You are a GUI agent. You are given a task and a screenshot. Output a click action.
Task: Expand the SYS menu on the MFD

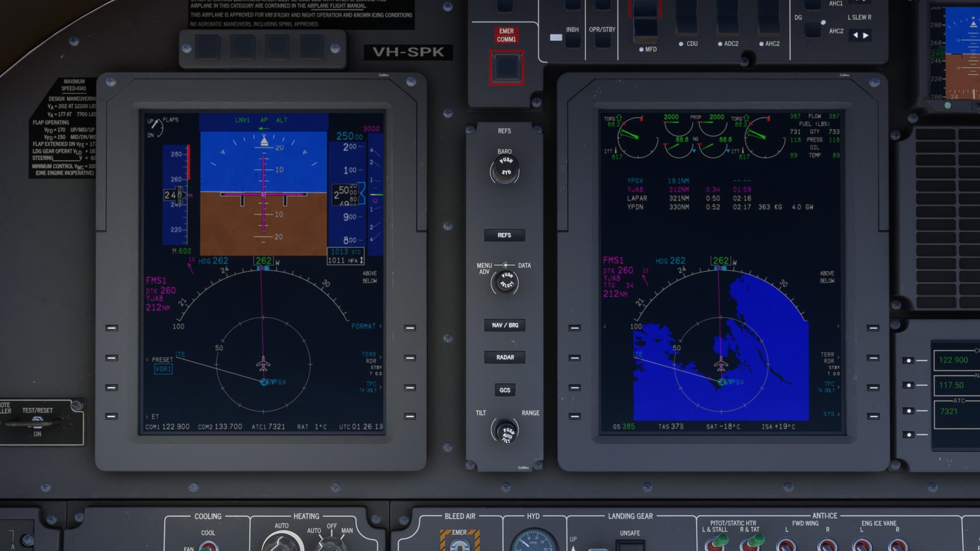coord(831,414)
